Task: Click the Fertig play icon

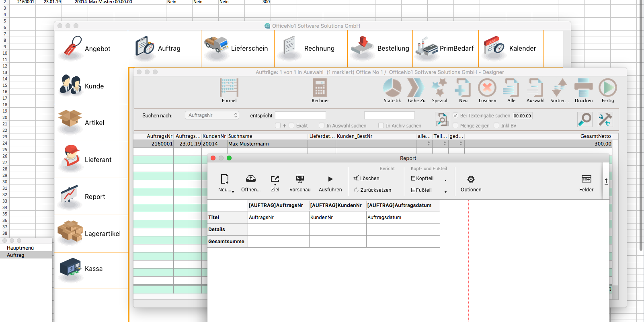Action: click(608, 90)
